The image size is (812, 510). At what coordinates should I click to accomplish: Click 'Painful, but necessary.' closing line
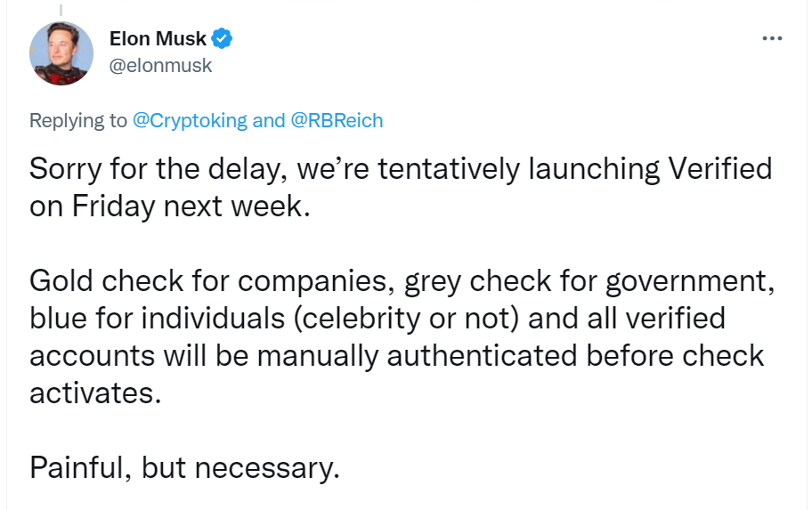coord(184,467)
